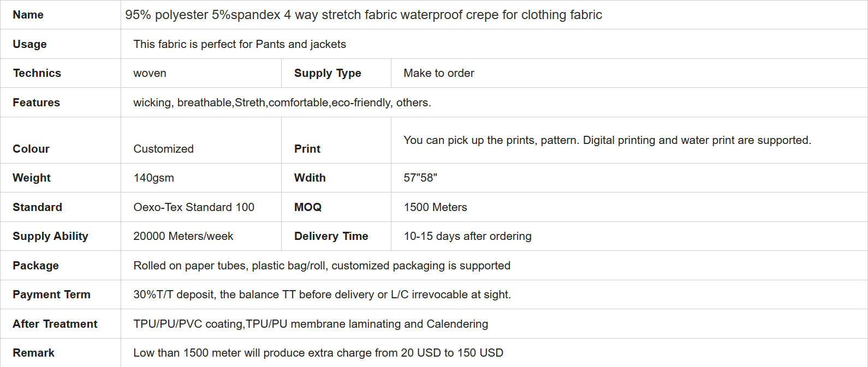Click the 'Customized' colour value
868x367 pixels.
[163, 149]
